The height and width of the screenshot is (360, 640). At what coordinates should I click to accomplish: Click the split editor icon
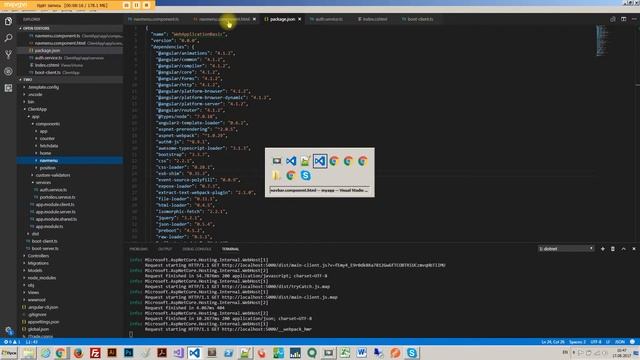click(623, 19)
